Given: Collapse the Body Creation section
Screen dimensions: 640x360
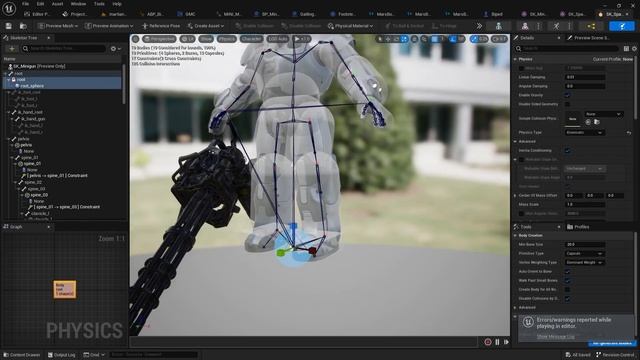Looking at the screenshot, I should point(515,236).
